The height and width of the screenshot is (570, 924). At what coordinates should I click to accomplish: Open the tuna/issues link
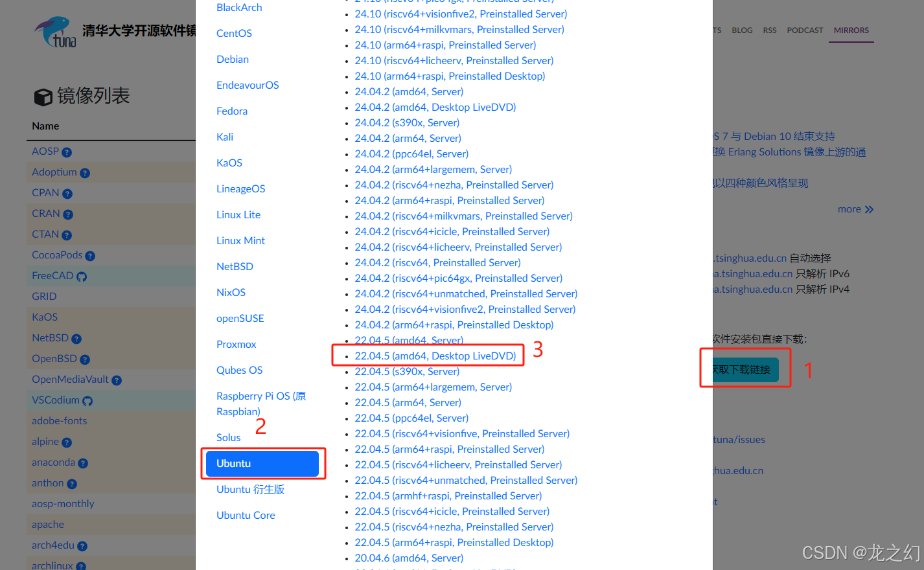click(739, 439)
